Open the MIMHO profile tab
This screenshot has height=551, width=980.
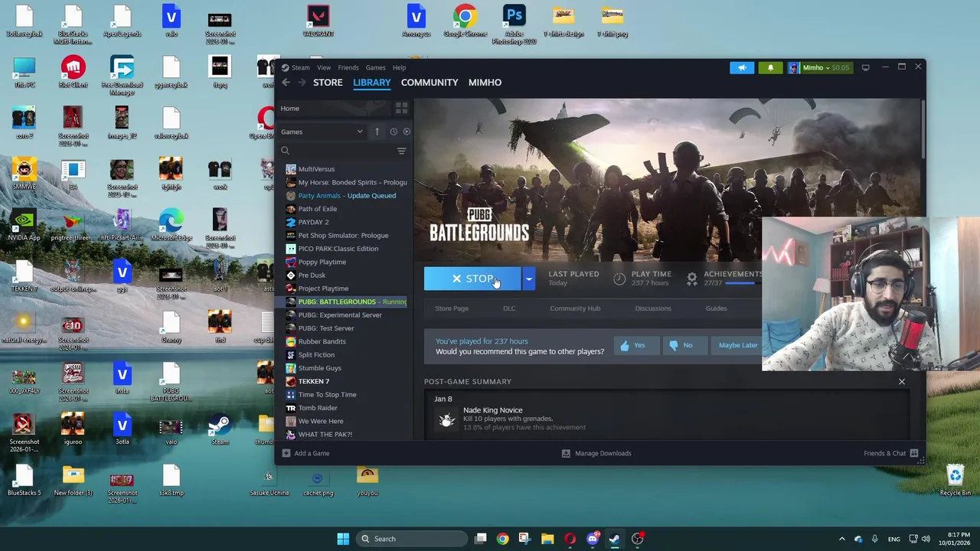tap(485, 83)
